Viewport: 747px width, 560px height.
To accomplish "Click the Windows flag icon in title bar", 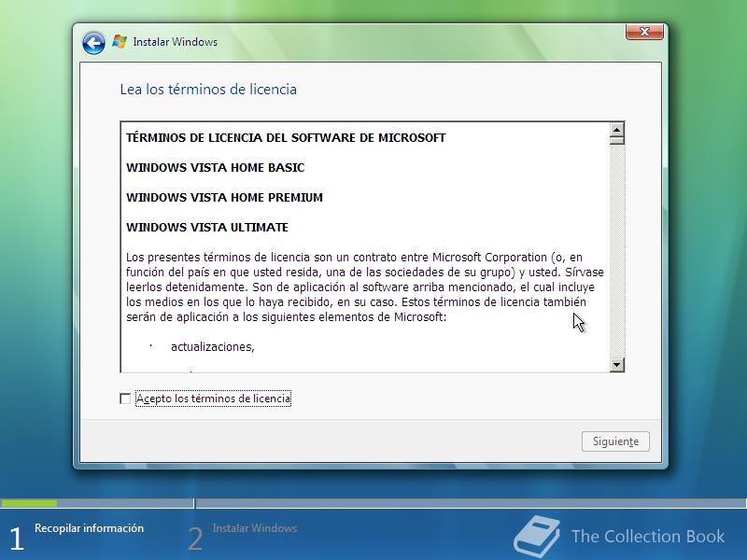I will pyautogui.click(x=120, y=42).
